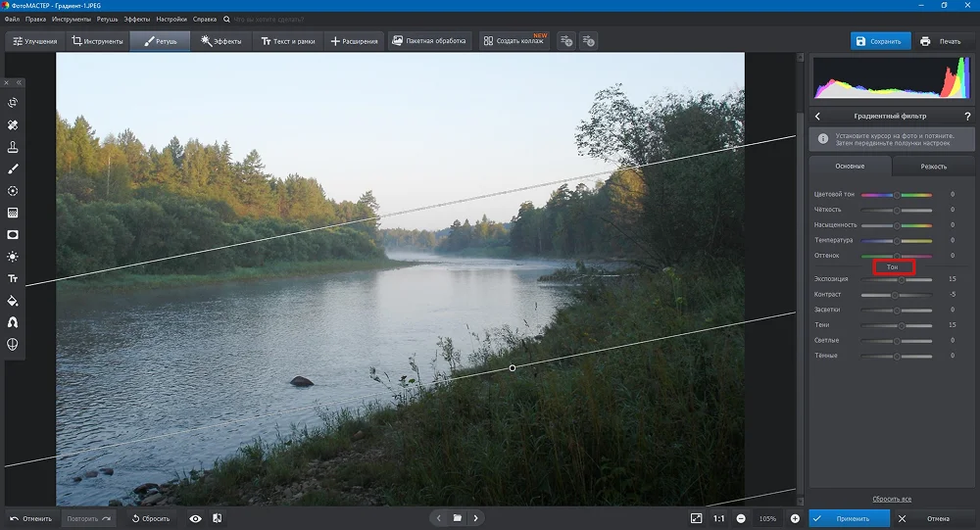Adjust the Насыщенность slider

(x=897, y=225)
